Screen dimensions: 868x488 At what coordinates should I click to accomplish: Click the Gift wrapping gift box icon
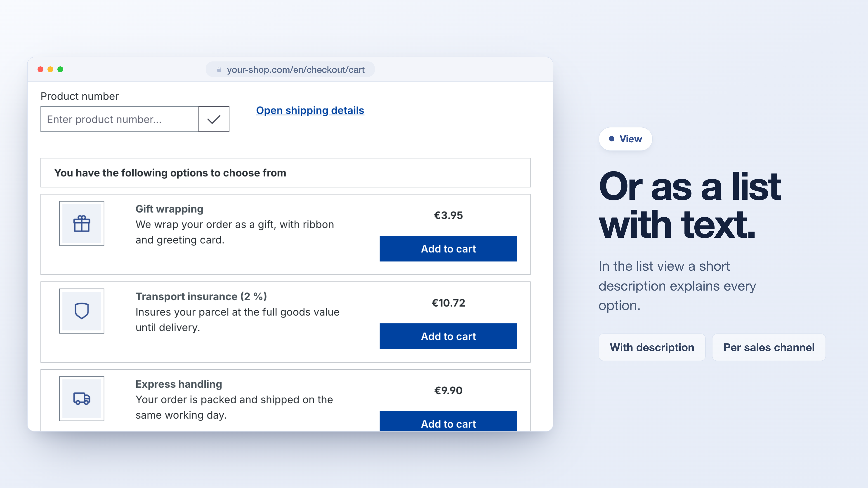click(82, 224)
